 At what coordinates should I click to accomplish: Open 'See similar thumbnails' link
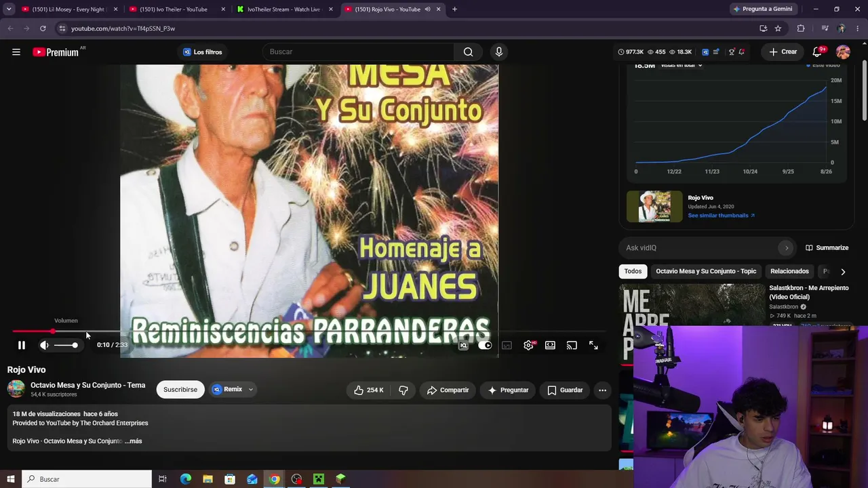pos(721,216)
